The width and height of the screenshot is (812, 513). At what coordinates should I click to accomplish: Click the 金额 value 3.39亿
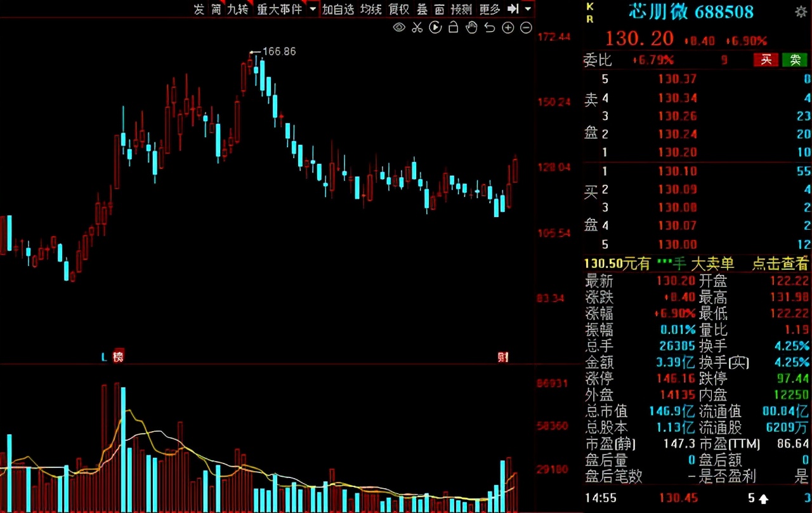[x=676, y=363]
